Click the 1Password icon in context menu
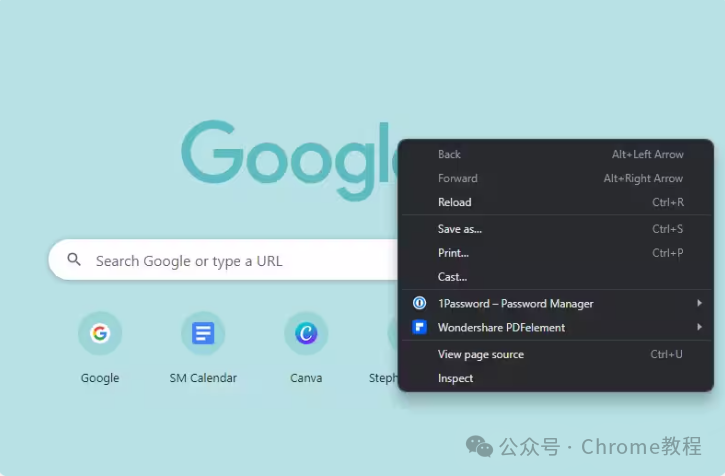Viewport: 725px width, 476px height. point(419,303)
